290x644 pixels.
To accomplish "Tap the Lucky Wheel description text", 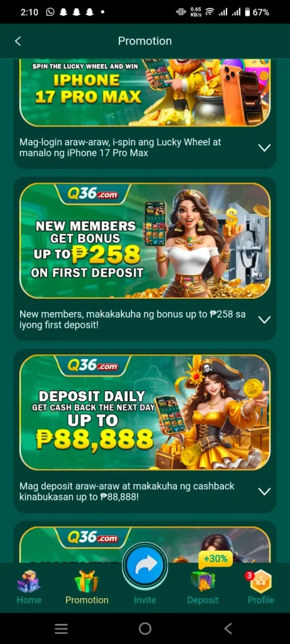I will click(x=120, y=147).
